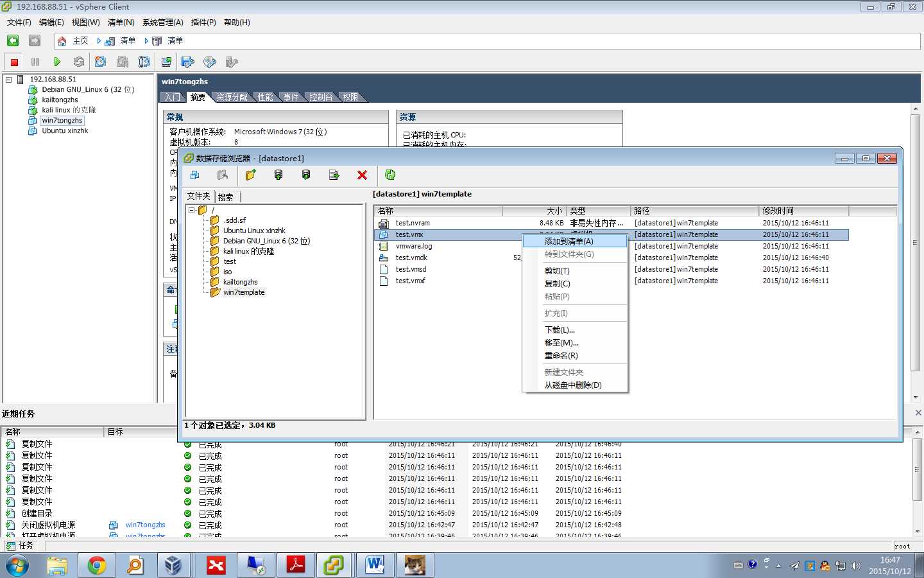Select kailtongzhs VM in the inventory tree
This screenshot has height=578, width=924.
(x=60, y=100)
